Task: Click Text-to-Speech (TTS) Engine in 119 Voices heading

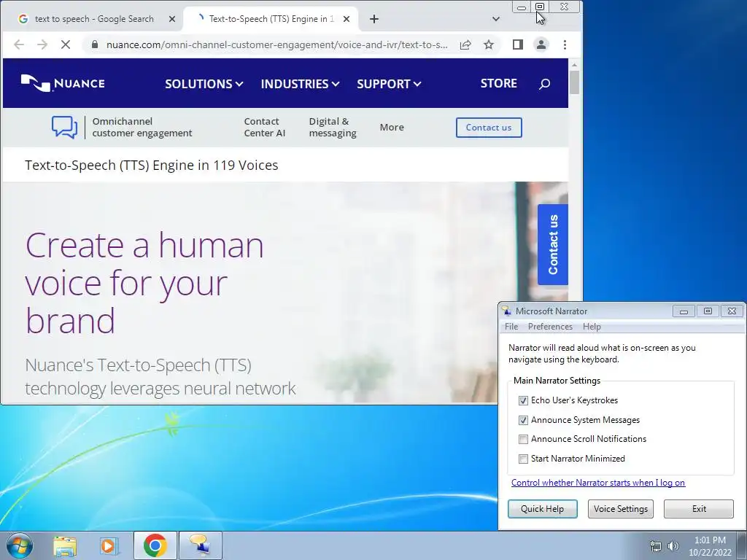Action: (152, 166)
